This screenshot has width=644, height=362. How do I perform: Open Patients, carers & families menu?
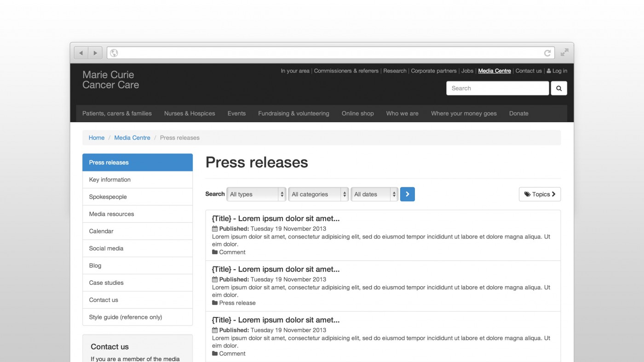coord(117,113)
